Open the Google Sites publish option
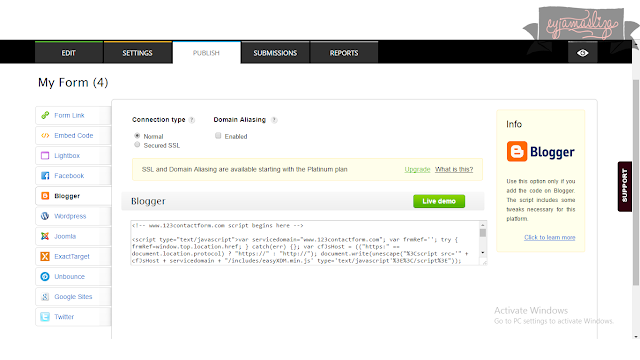The width and height of the screenshot is (640, 360). click(x=73, y=297)
